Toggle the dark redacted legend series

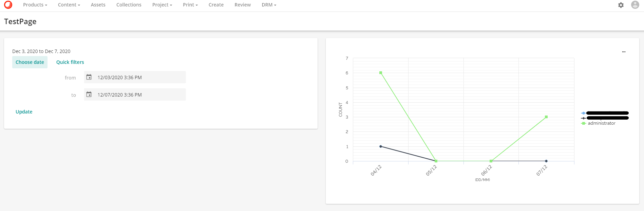pos(605,118)
